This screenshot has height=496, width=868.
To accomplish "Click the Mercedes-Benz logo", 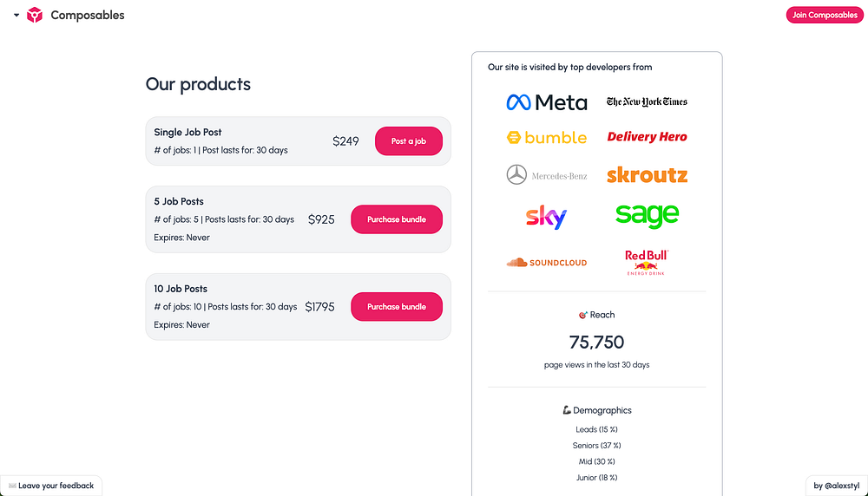I will click(x=547, y=175).
